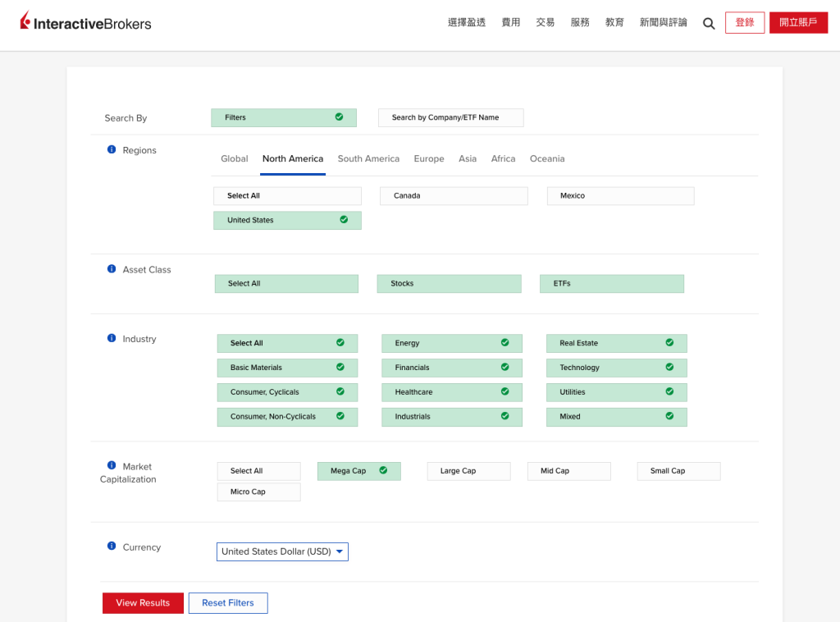Deselect the United States region filter
The width and height of the screenshot is (840, 622).
pos(287,220)
